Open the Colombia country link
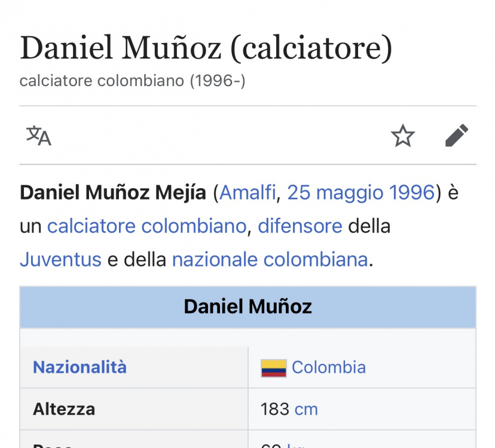 pyautogui.click(x=329, y=367)
